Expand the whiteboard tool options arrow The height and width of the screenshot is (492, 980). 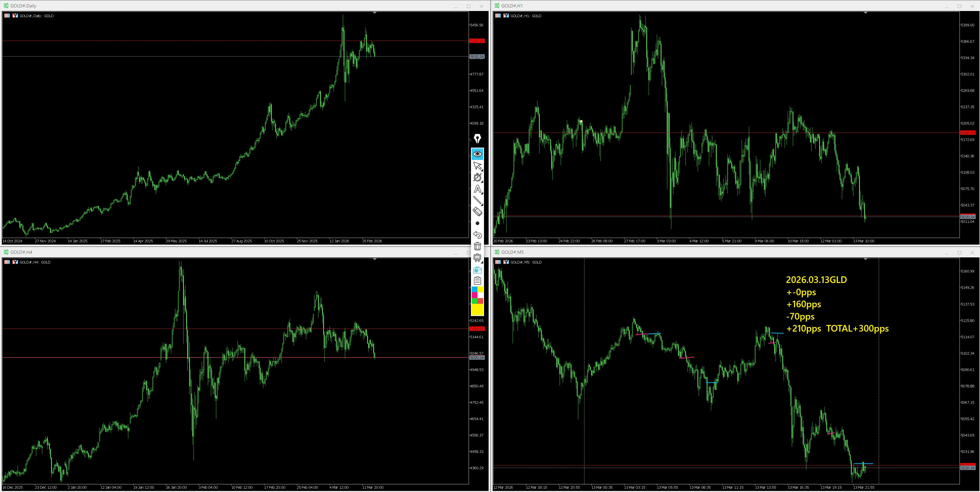pyautogui.click(x=482, y=263)
